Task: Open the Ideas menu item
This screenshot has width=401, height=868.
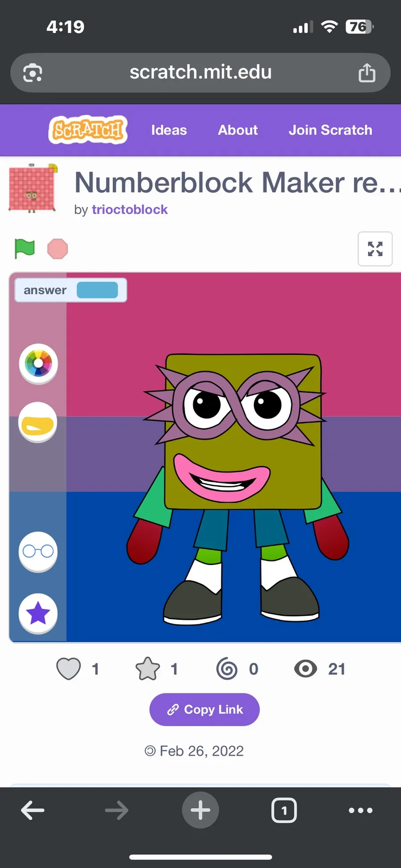Action: click(x=169, y=130)
